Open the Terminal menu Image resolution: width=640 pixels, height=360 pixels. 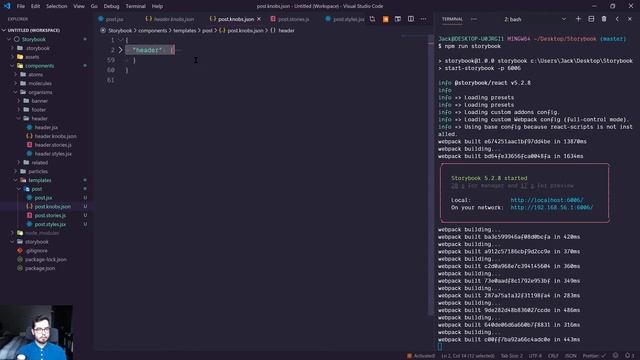tap(136, 6)
